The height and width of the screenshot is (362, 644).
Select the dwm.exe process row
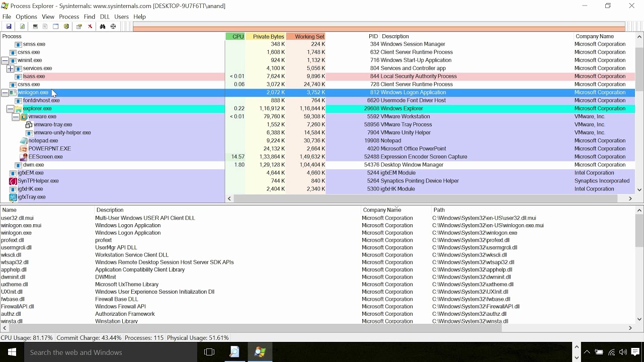pyautogui.click(x=317, y=165)
